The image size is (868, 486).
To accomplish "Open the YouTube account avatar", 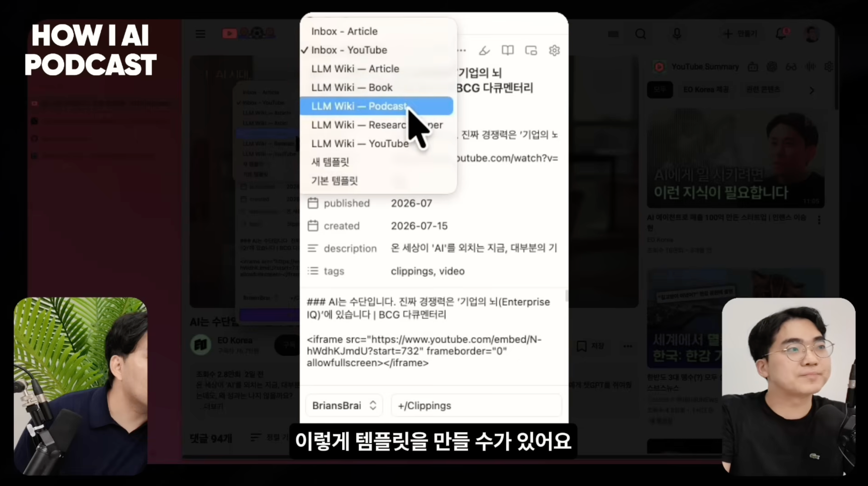I will click(812, 34).
